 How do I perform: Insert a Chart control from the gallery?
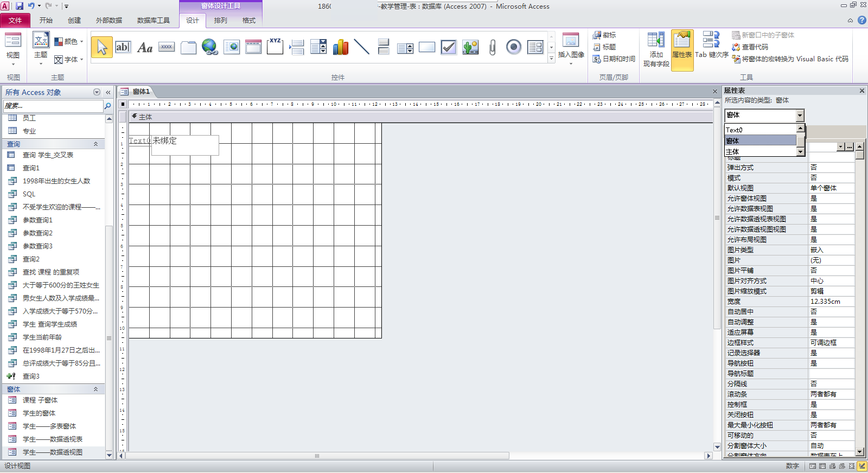[340, 47]
